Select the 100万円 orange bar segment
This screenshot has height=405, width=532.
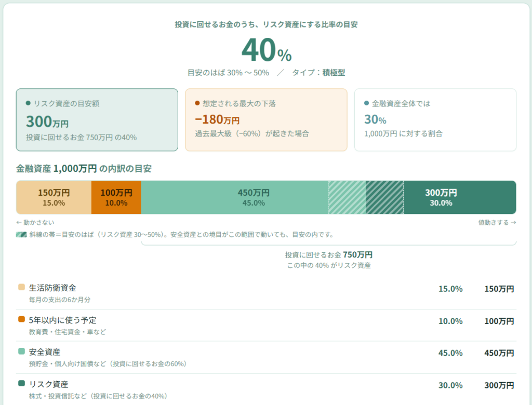coord(116,197)
